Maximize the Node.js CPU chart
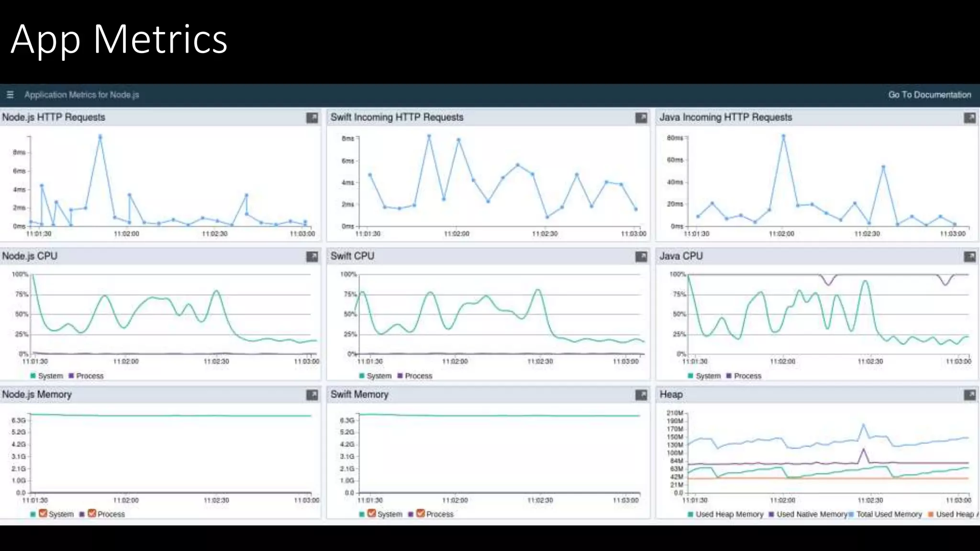This screenshot has height=551, width=980. pyautogui.click(x=312, y=257)
